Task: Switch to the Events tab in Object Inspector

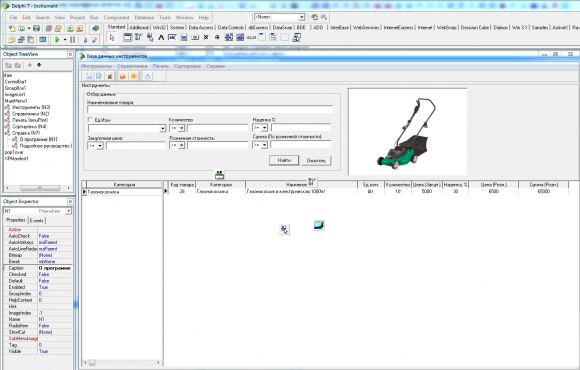Action: coord(37,221)
